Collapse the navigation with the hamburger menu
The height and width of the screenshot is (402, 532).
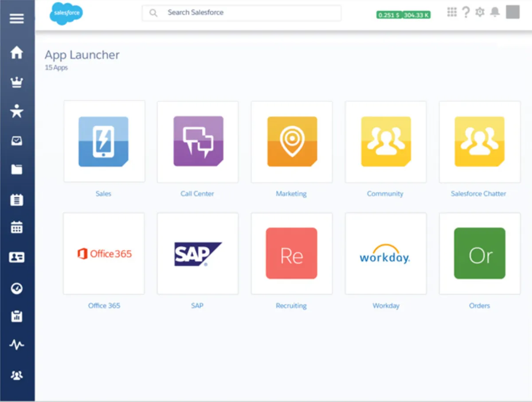16,19
